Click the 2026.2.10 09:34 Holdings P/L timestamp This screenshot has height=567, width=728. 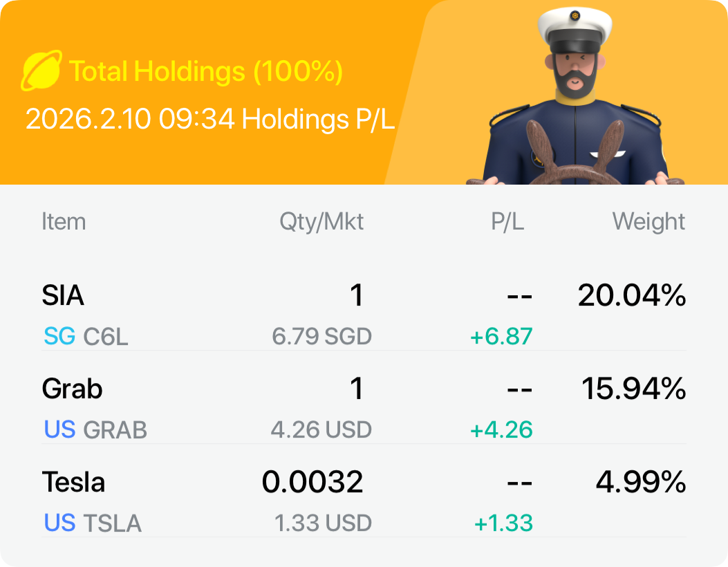pos(210,119)
